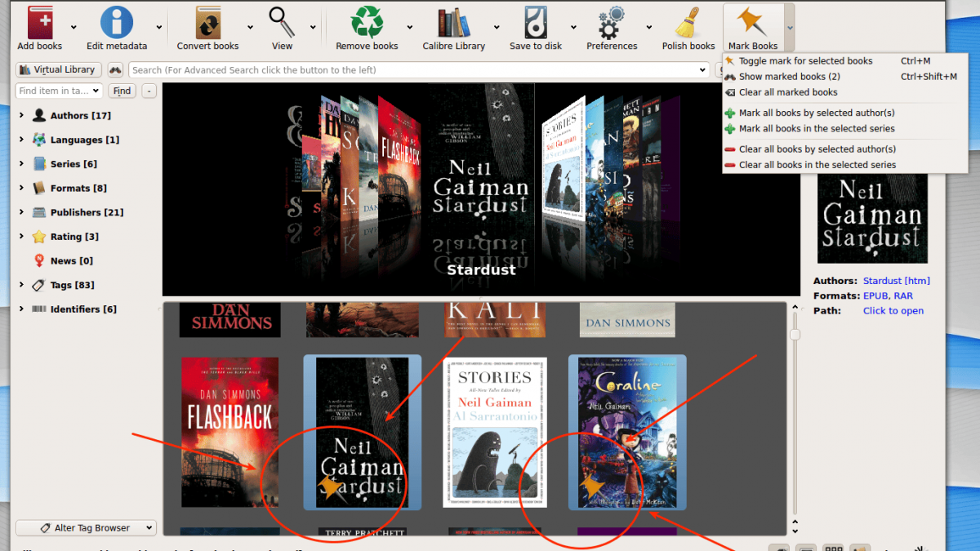Click the cover grid scroll-down arrow
Image resolution: width=980 pixels, height=551 pixels.
(795, 531)
